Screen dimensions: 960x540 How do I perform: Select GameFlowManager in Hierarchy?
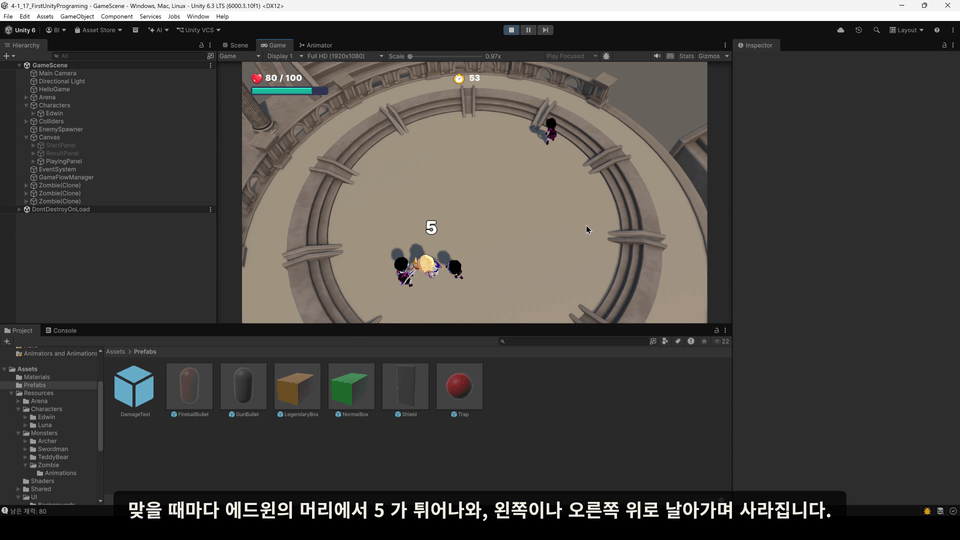pyautogui.click(x=66, y=178)
